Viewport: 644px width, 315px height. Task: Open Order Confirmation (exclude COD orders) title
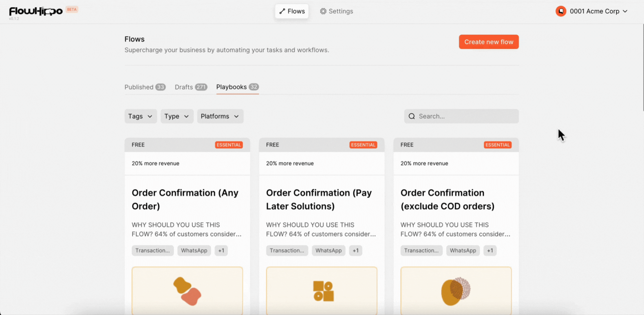[x=447, y=200]
